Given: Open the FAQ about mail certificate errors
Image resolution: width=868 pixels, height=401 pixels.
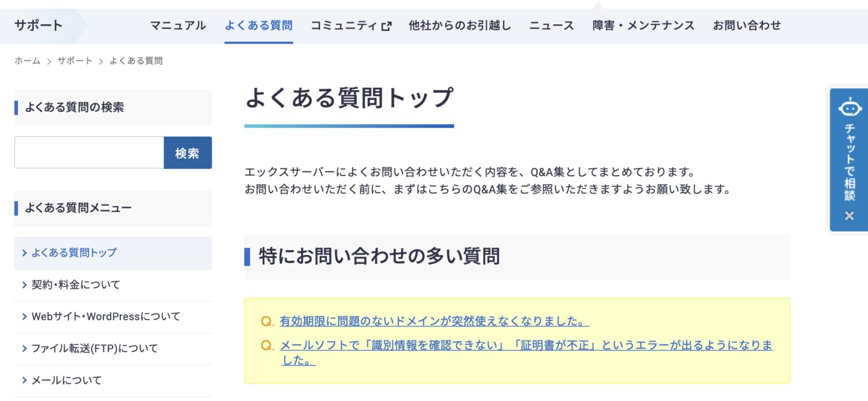Looking at the screenshot, I should 526,345.
